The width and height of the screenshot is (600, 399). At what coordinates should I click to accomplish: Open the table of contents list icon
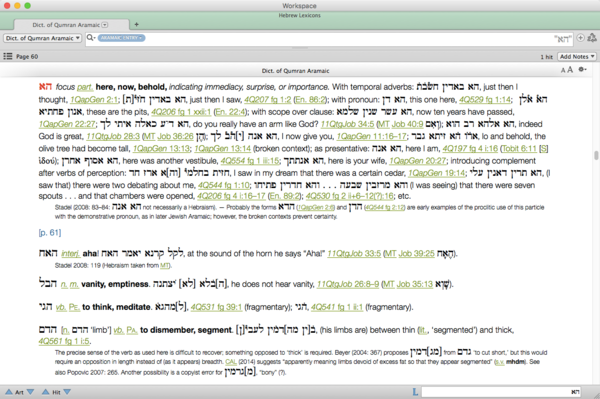click(x=8, y=56)
